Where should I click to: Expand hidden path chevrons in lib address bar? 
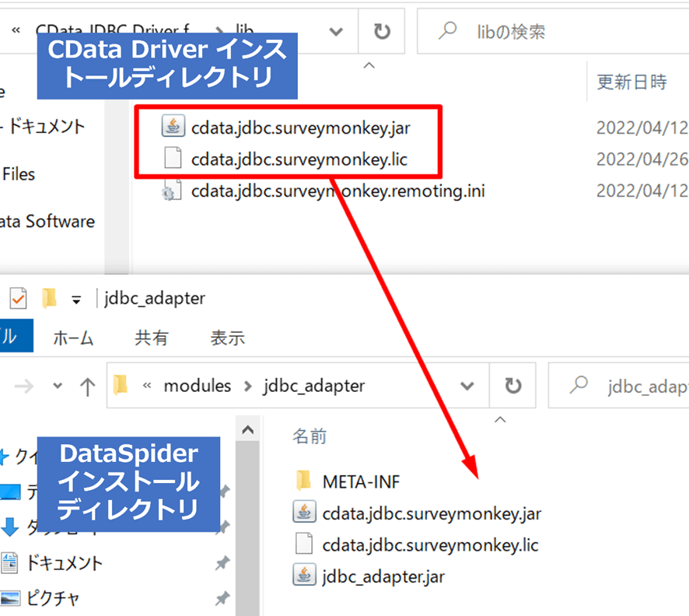coord(16,30)
